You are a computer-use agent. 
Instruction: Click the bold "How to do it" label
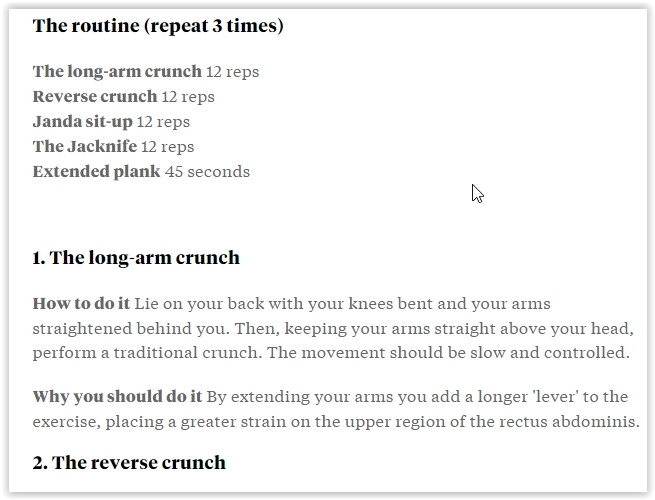tap(81, 303)
